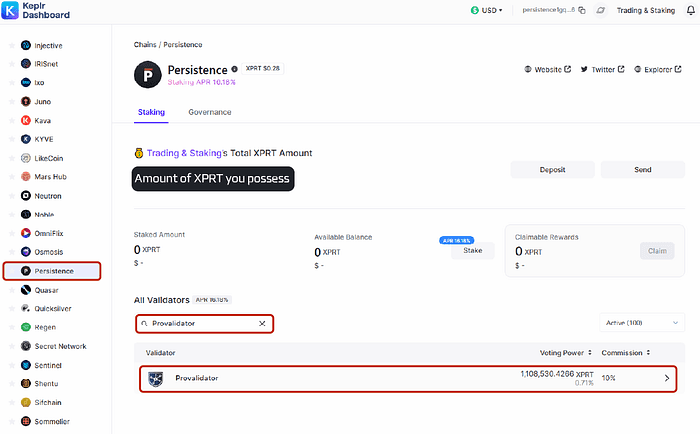Favorite Quasar with its star

12,290
